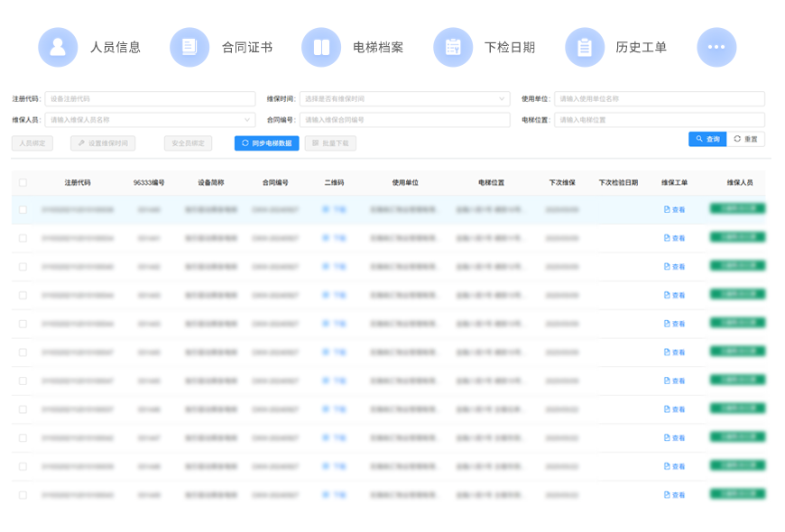Click the 下检日期 calendar icon
785x532 pixels.
[x=453, y=47]
